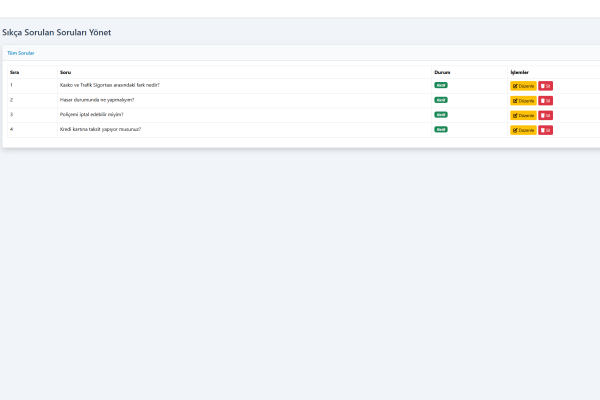Click the 'Hasar durumunda ne yapmalıyım?' question text
Screen dimensions: 600x400
point(97,100)
